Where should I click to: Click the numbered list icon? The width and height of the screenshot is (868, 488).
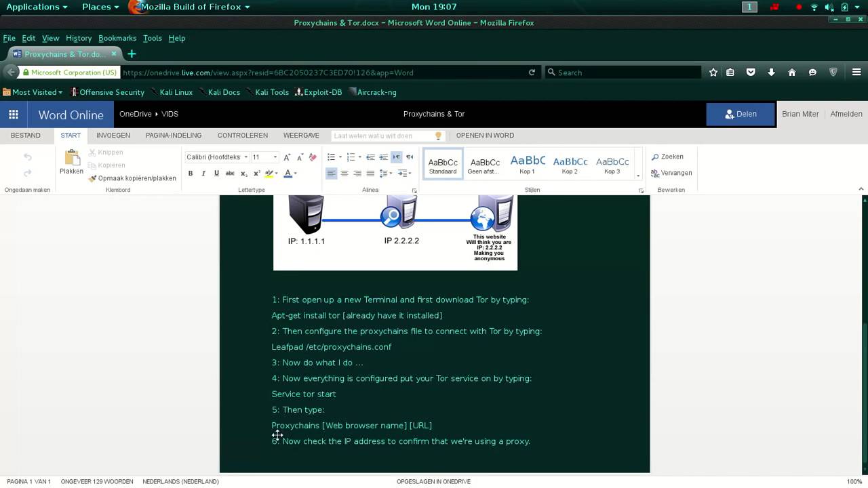point(351,157)
